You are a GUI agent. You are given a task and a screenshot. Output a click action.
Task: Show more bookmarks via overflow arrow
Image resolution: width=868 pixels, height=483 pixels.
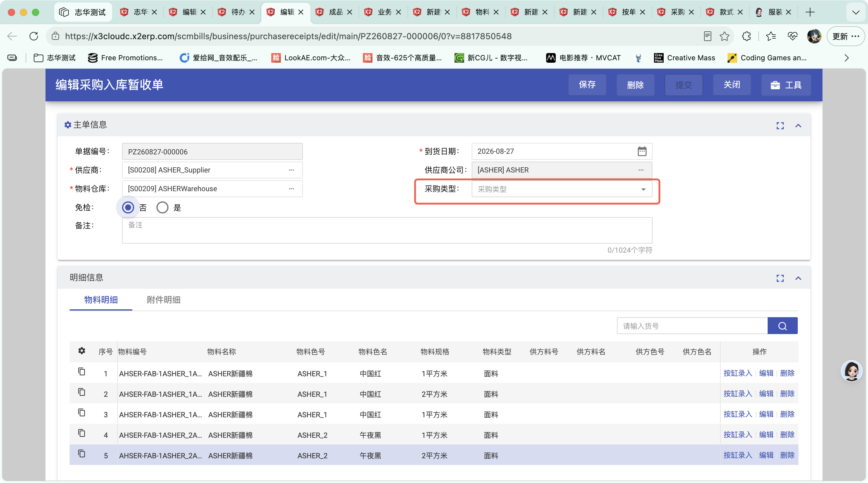point(847,58)
